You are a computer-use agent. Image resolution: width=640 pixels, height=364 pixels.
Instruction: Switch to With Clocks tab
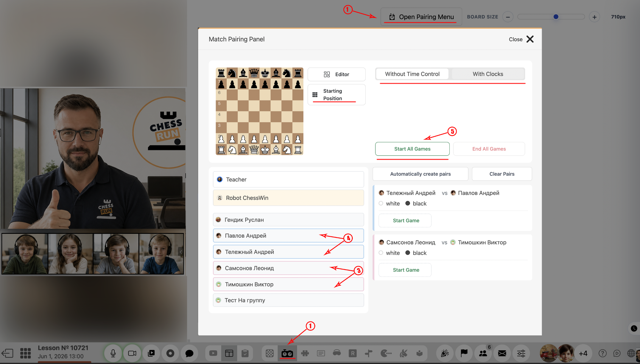pyautogui.click(x=488, y=74)
